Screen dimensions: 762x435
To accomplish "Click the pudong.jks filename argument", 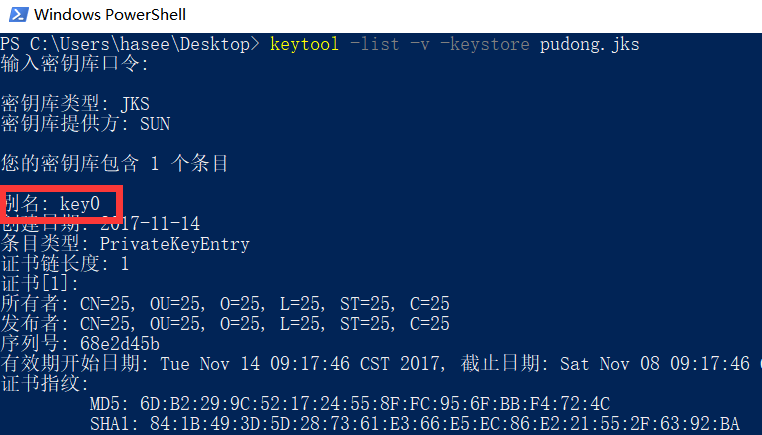I will pos(589,44).
